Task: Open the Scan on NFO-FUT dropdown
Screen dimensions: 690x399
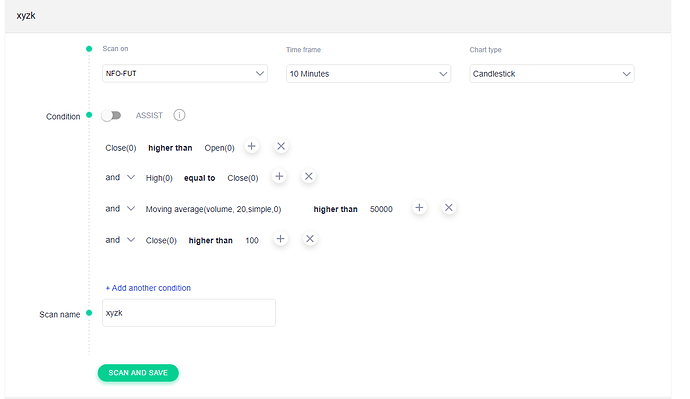Action: 185,73
